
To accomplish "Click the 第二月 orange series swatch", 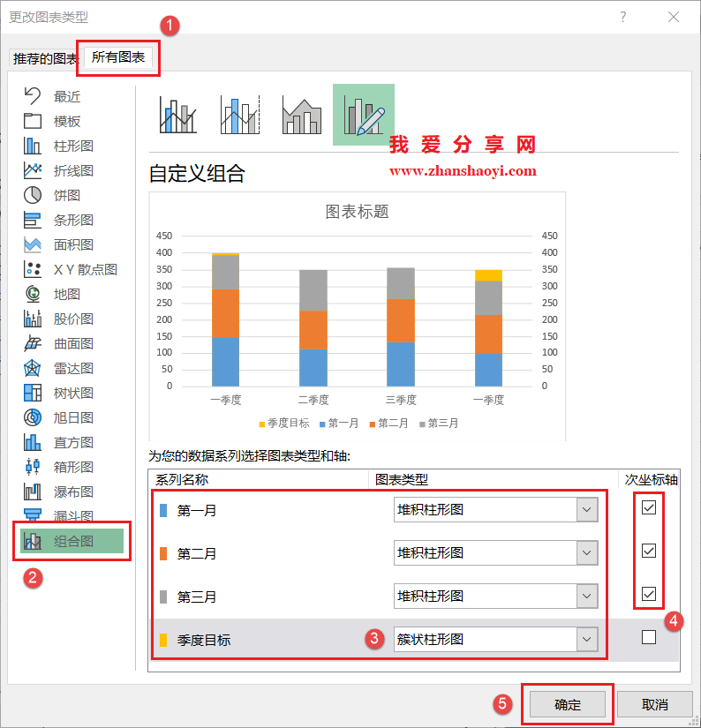I will pos(163,554).
